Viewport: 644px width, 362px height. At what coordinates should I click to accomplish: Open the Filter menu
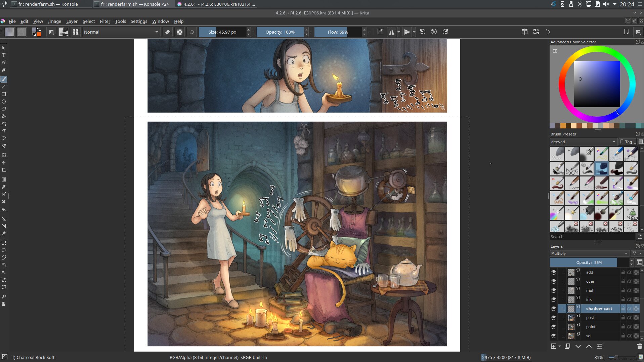coord(105,21)
